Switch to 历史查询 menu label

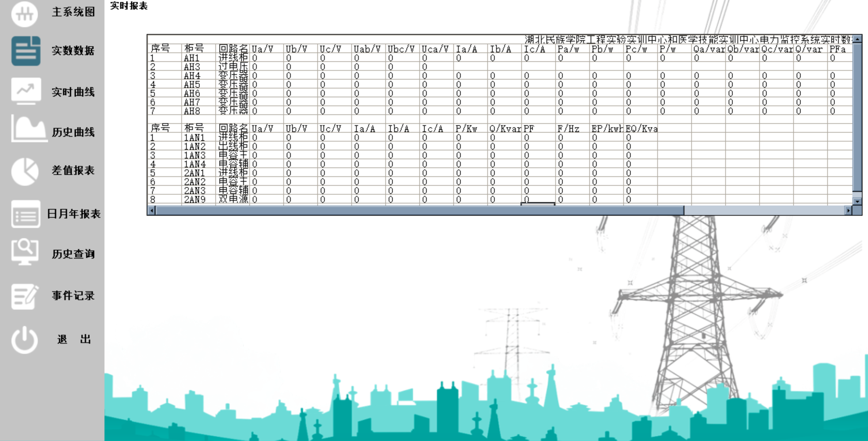73,254
